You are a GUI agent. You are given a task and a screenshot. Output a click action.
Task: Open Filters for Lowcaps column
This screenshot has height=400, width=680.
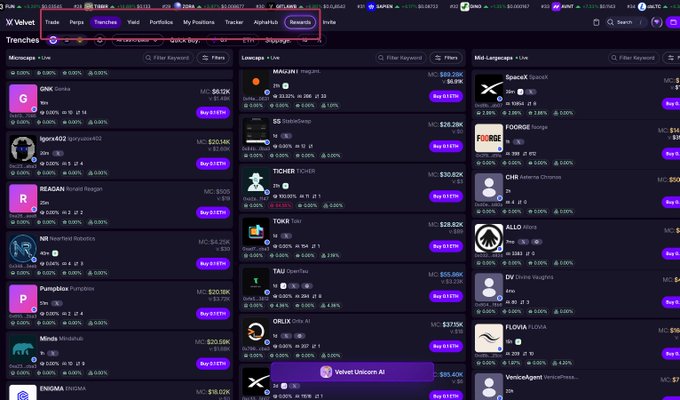pyautogui.click(x=446, y=58)
